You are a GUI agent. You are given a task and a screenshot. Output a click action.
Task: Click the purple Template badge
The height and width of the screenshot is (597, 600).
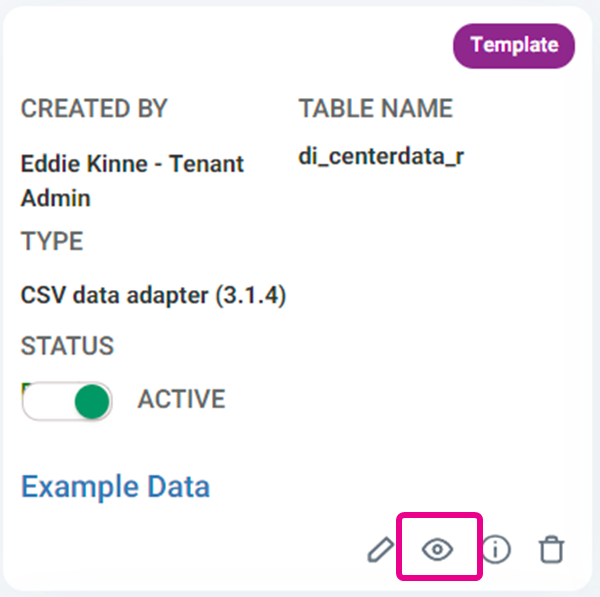tap(514, 46)
